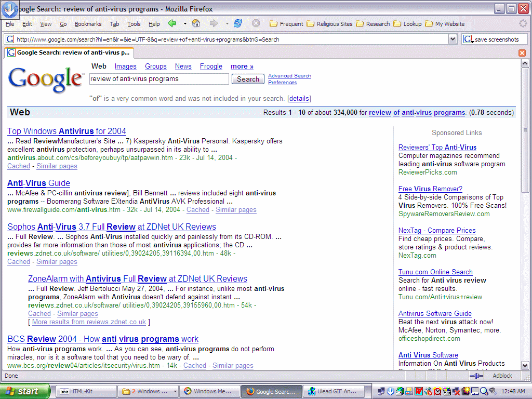The width and height of the screenshot is (532, 399).
Task: Click the grey Forward arrow
Action: [214, 23]
